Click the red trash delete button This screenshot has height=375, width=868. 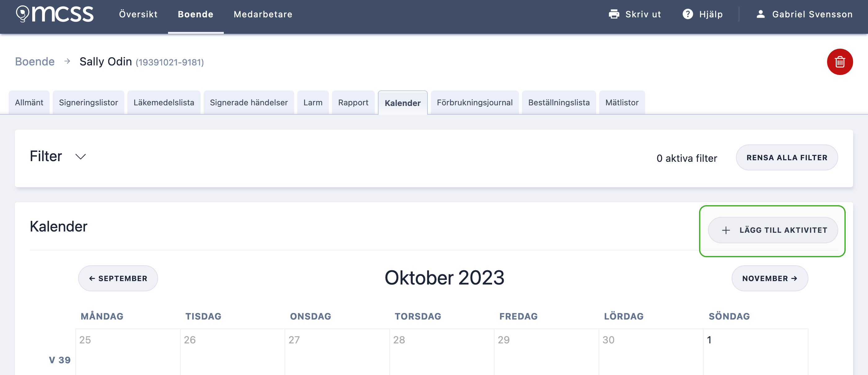[x=840, y=62]
